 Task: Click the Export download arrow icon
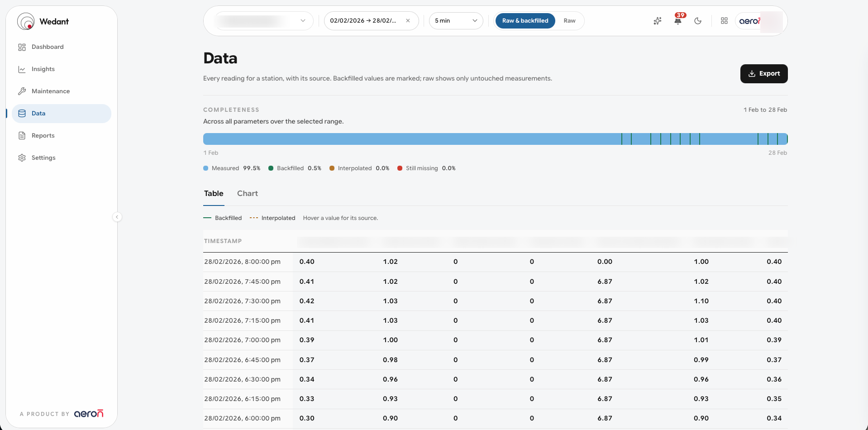click(752, 74)
